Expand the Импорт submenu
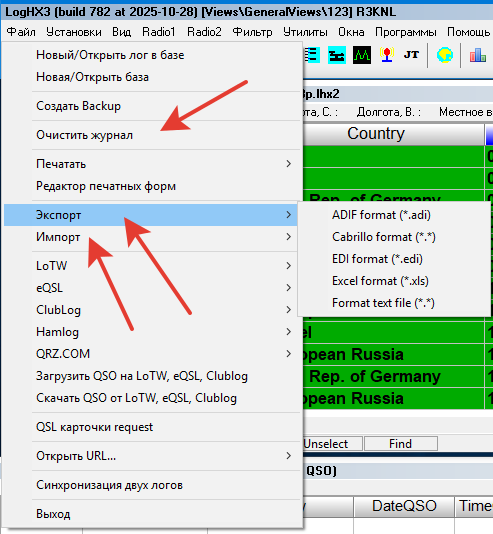 point(150,237)
